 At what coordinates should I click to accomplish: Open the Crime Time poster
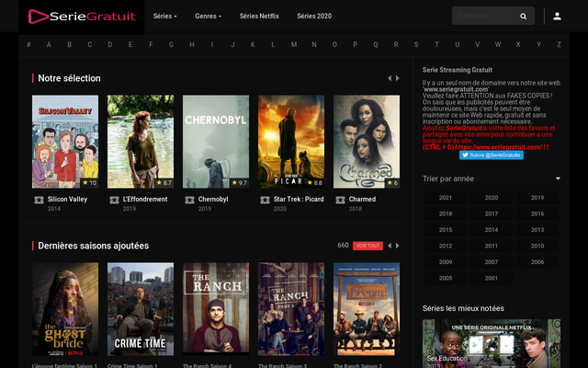coord(141,309)
